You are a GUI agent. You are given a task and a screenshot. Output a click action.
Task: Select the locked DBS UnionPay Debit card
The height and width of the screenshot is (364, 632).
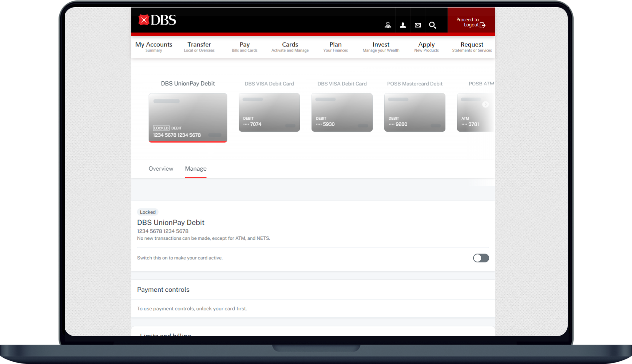(x=188, y=118)
